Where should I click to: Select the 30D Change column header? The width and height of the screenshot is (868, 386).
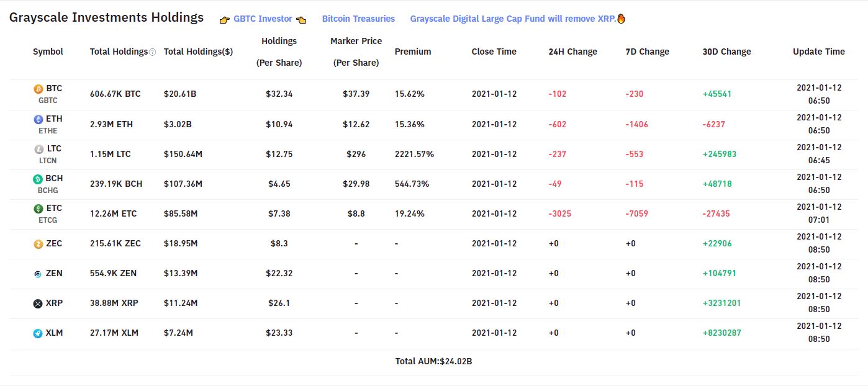tap(727, 52)
